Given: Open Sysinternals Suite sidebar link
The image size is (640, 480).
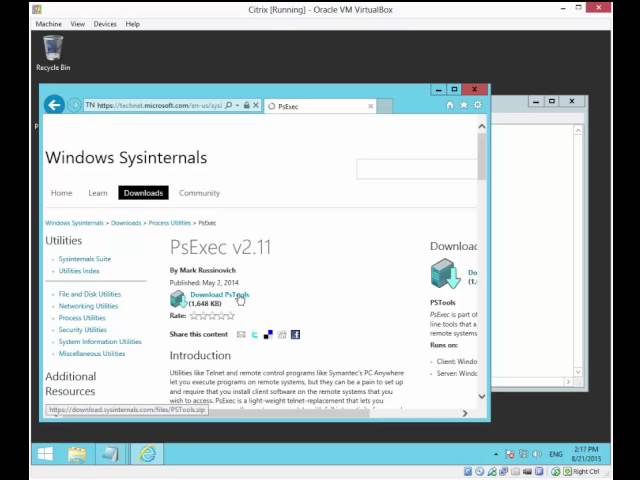Looking at the screenshot, I should [84, 259].
